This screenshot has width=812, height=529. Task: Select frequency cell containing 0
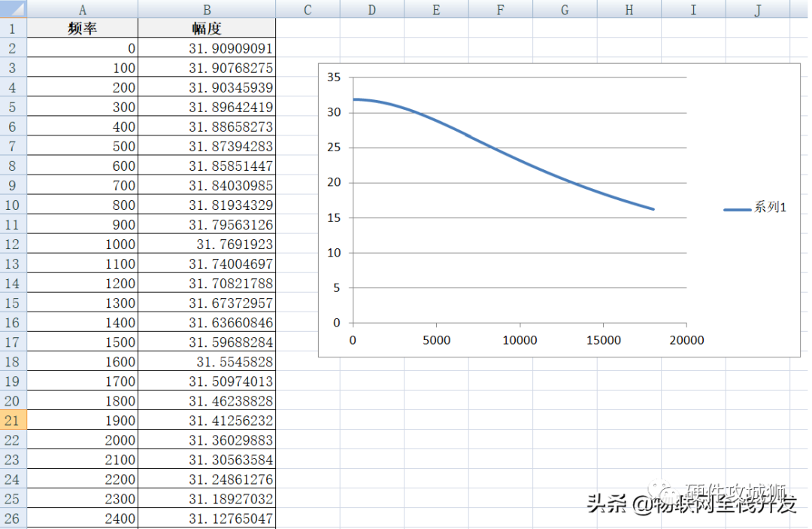pos(83,48)
